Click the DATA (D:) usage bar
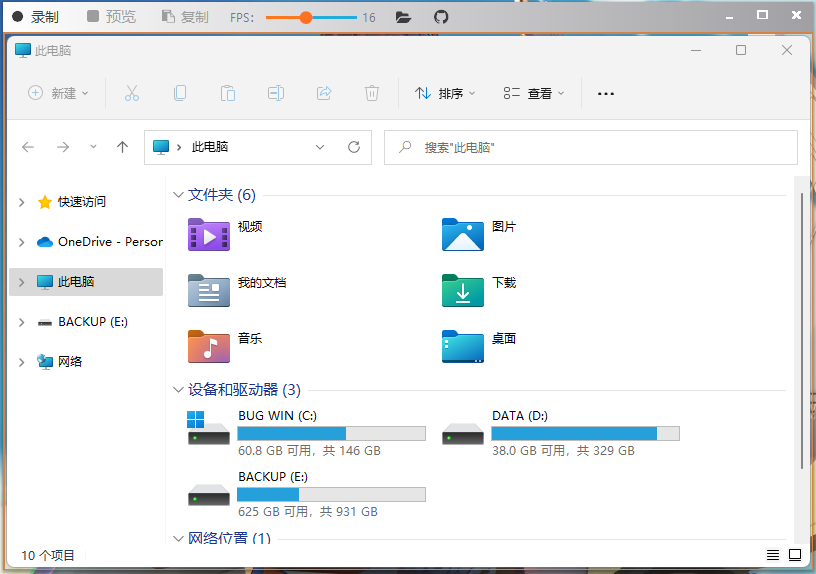Screen dimensions: 816x574 585,433
